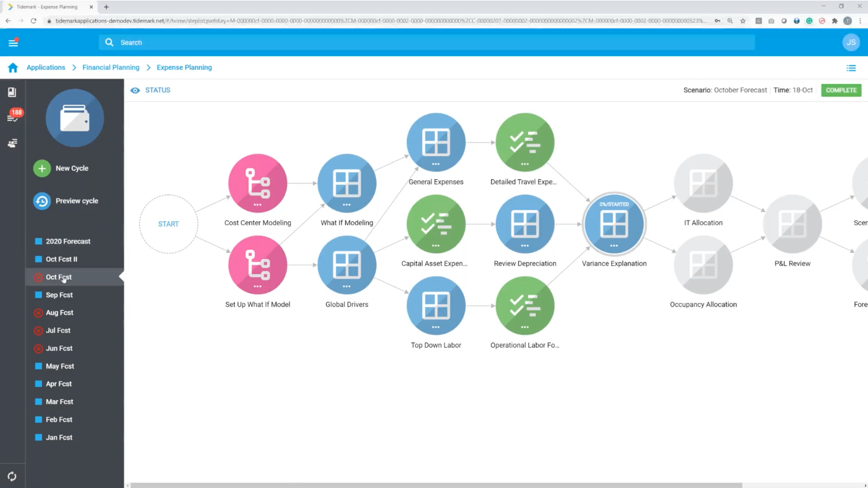
Task: Select Aug Fcst in cycle list
Action: [59, 312]
